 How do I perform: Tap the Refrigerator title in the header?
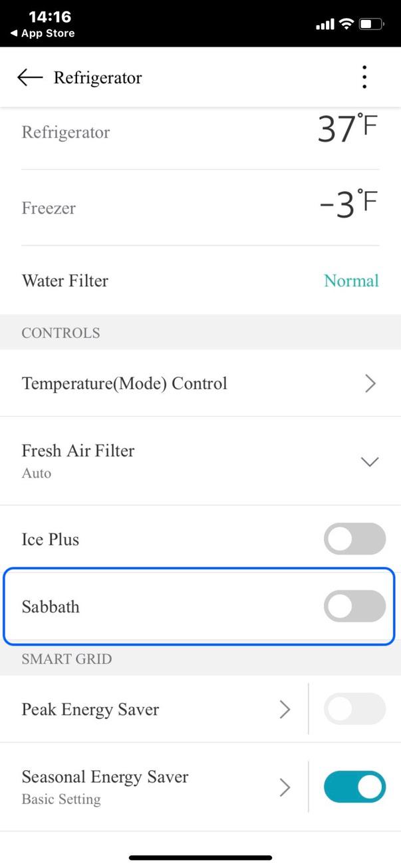[98, 77]
